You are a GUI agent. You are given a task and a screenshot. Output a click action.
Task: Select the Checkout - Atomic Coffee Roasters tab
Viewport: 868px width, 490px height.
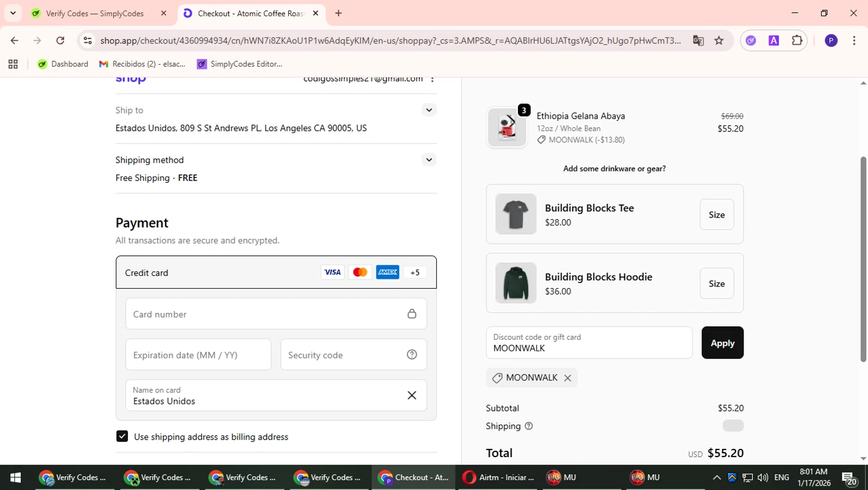click(251, 13)
